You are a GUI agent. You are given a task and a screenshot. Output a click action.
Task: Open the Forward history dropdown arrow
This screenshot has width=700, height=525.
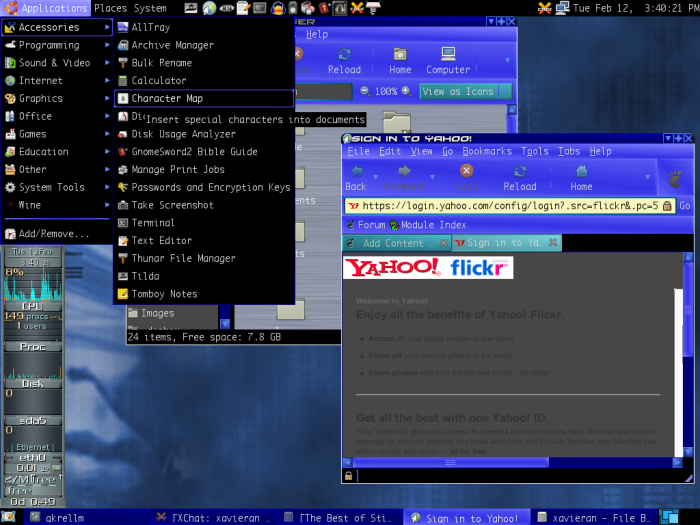[432, 178]
